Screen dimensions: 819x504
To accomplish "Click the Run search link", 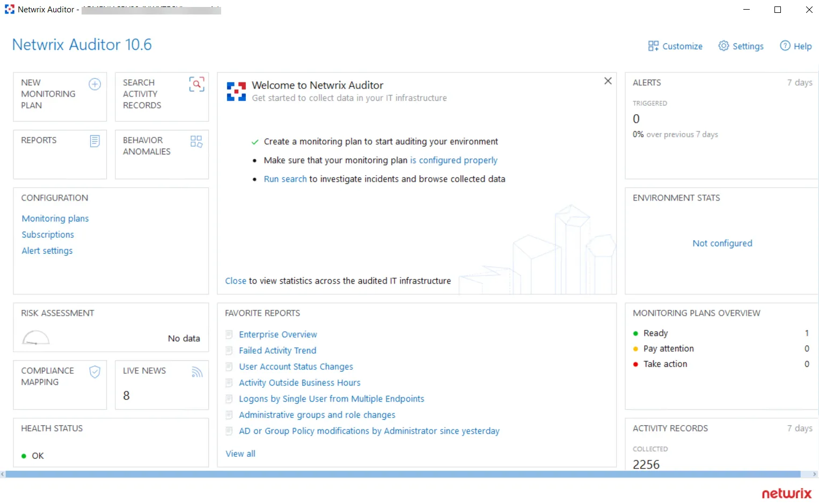I will click(x=285, y=179).
